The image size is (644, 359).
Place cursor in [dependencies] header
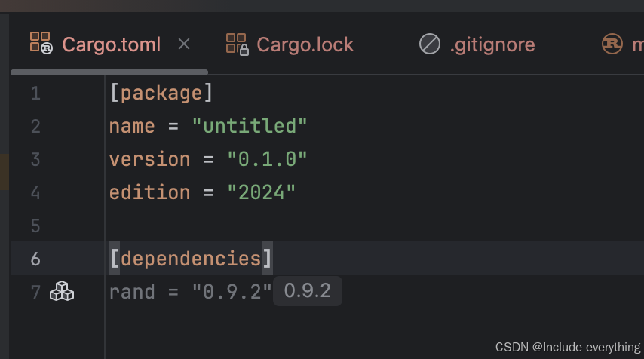click(x=190, y=259)
